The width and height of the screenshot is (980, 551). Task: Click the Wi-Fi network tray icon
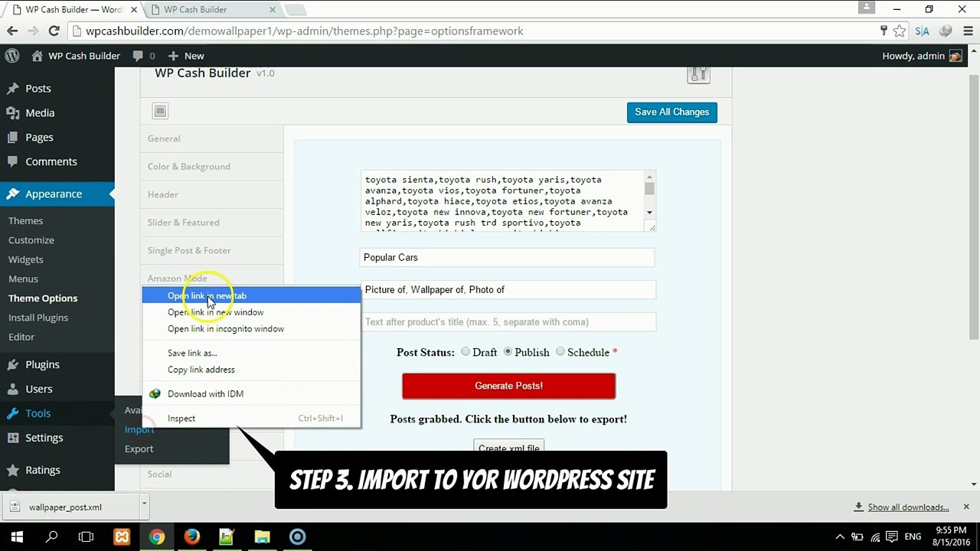tap(874, 536)
